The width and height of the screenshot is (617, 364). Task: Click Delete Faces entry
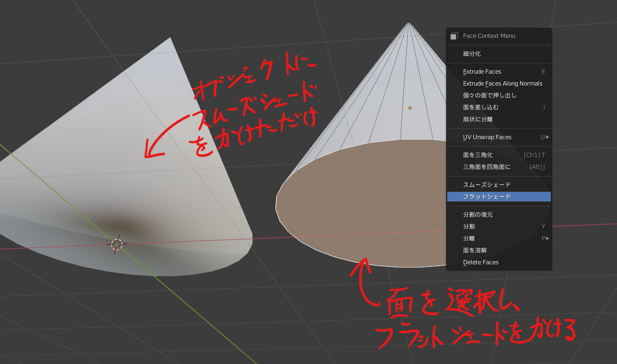(x=499, y=262)
